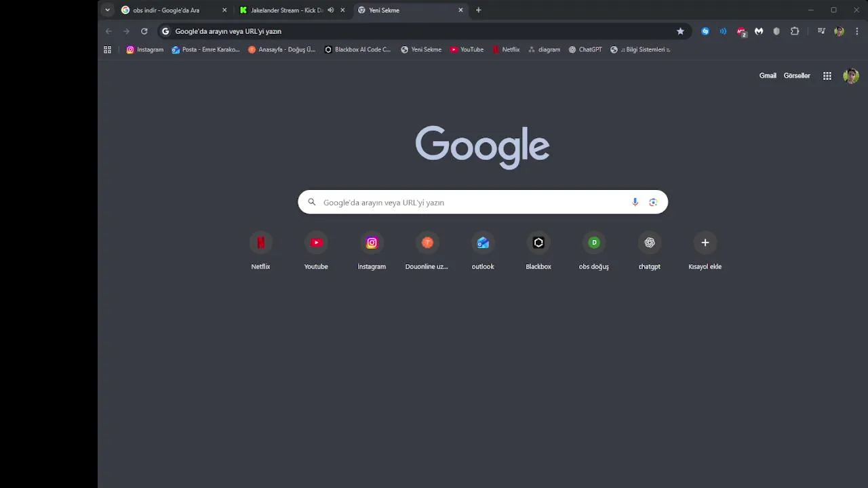Open the 'Bilgi Sistemleri' bookmark
Viewport: 868px width, 488px height.
click(640, 49)
